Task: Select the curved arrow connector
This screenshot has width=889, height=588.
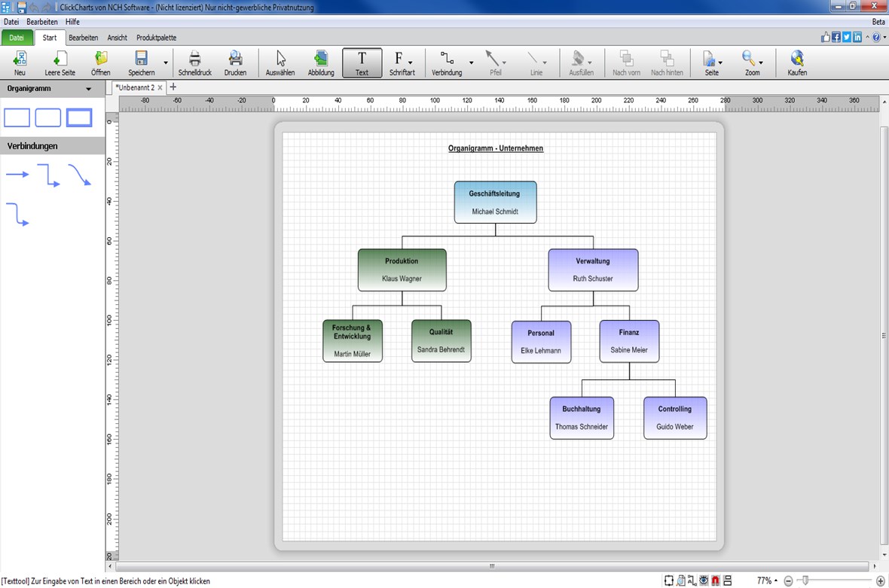Action: (79, 175)
